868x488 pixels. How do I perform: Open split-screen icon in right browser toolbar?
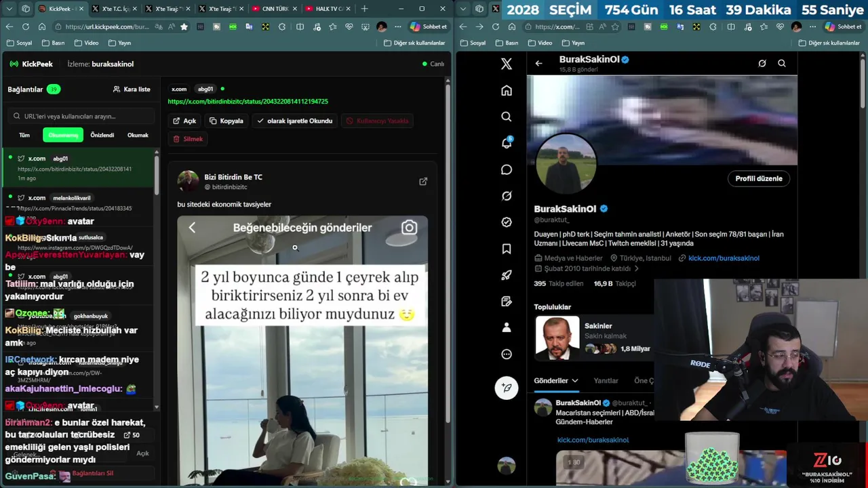tap(731, 26)
